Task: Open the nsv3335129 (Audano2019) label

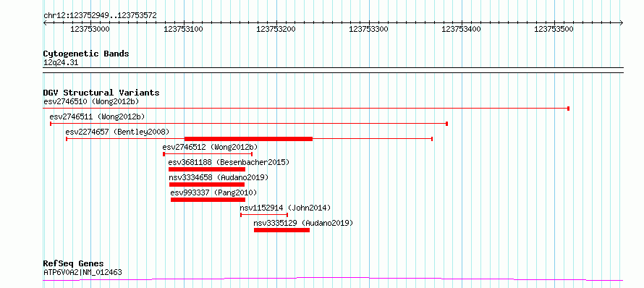Action: click(303, 223)
